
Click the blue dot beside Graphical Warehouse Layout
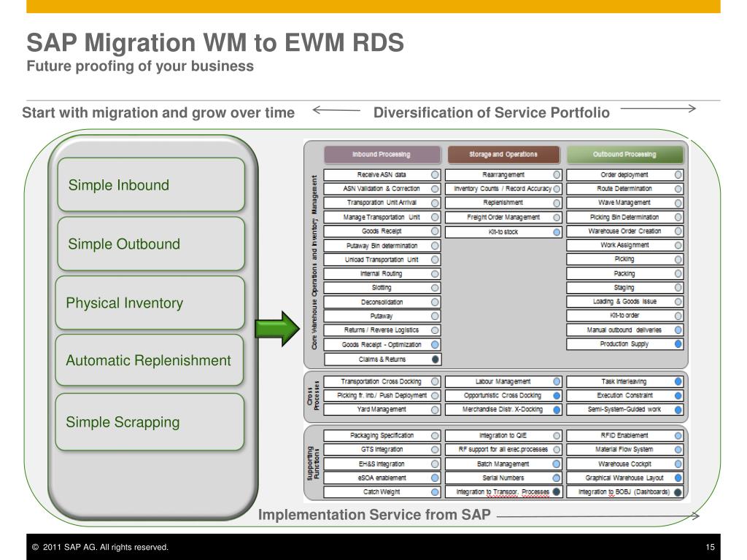tap(678, 478)
